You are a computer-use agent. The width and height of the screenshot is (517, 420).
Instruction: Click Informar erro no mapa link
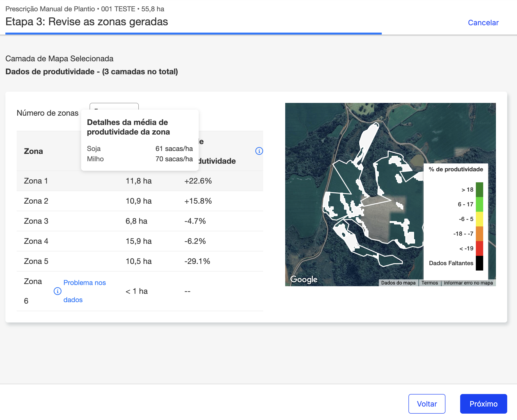(468, 283)
